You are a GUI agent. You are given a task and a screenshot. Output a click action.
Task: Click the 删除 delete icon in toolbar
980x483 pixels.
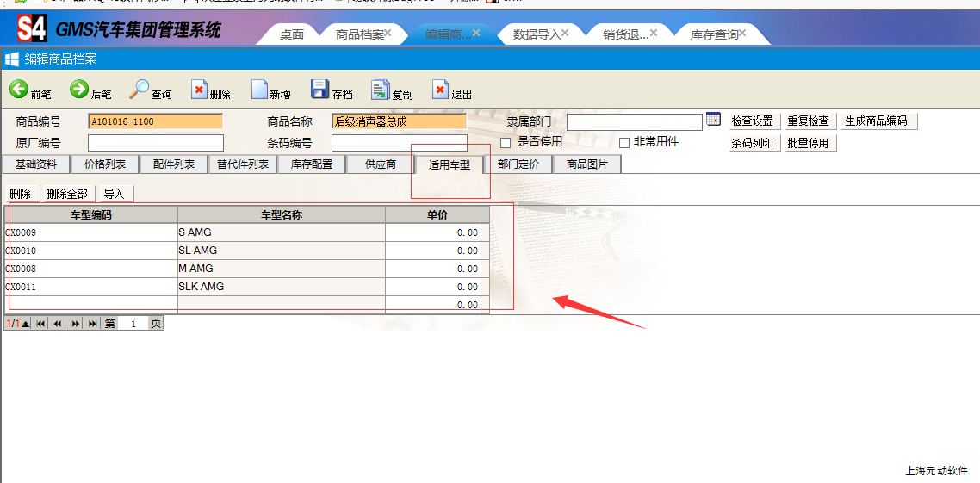(200, 90)
